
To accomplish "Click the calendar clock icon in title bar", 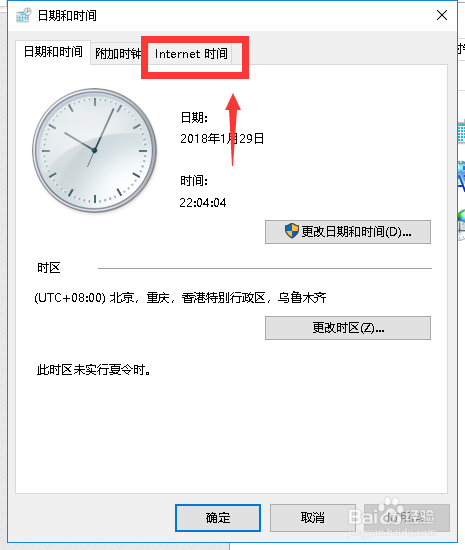I will pos(24,15).
